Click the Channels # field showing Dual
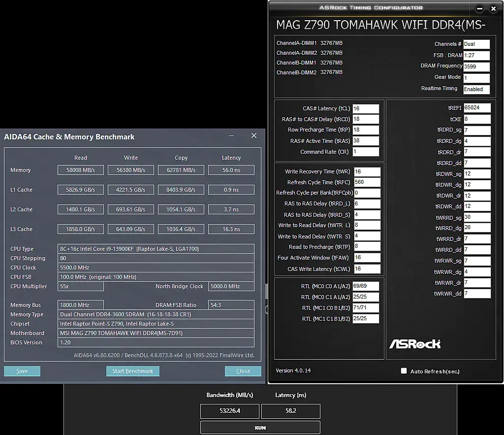Viewport: 504px width, 435px height. [476, 44]
